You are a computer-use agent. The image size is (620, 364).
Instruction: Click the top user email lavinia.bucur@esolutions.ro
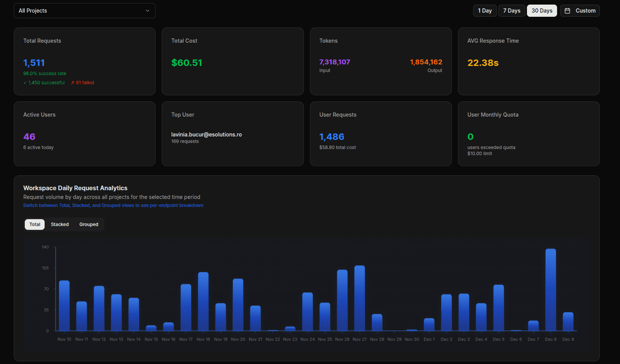click(206, 135)
